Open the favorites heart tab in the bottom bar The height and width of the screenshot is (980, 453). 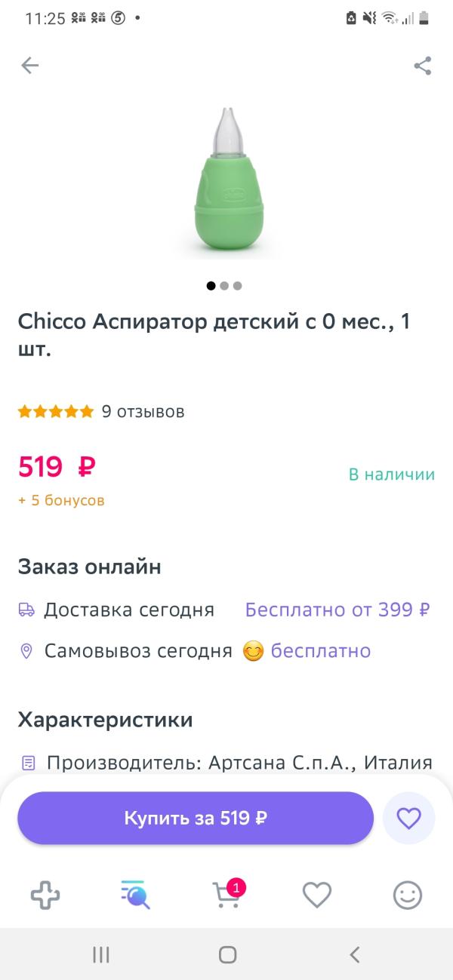[x=317, y=896]
